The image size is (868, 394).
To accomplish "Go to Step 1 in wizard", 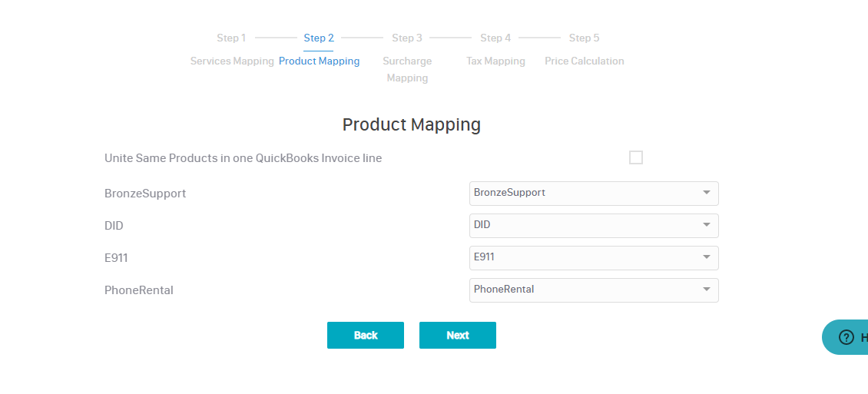I will point(231,38).
